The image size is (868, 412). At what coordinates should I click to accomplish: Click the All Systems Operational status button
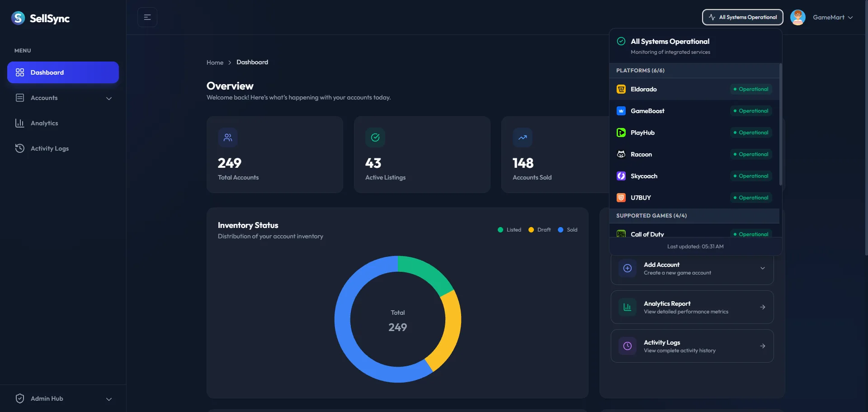click(743, 17)
